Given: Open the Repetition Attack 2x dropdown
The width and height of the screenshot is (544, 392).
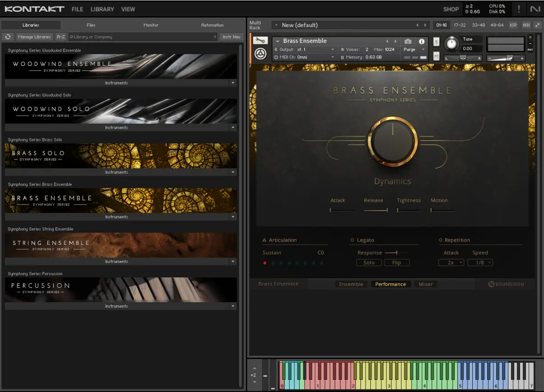Looking at the screenshot, I should click(451, 262).
